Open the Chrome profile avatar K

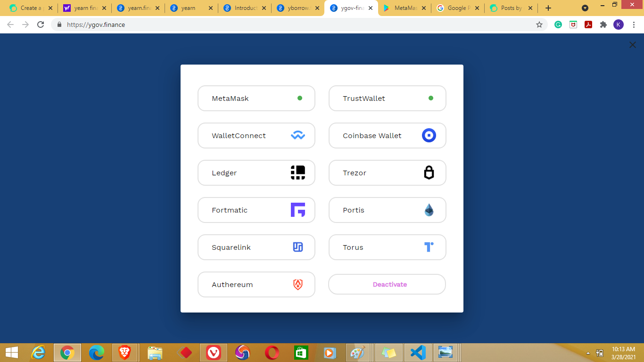click(619, 25)
